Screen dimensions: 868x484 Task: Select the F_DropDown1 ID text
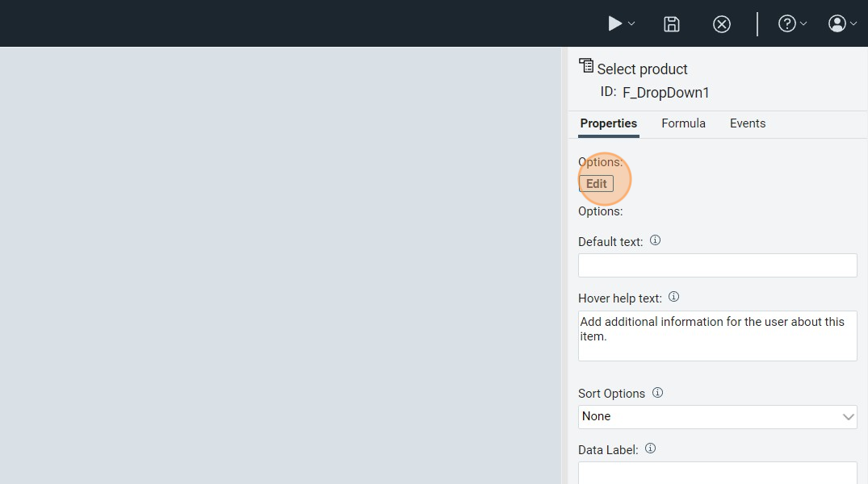(x=665, y=93)
